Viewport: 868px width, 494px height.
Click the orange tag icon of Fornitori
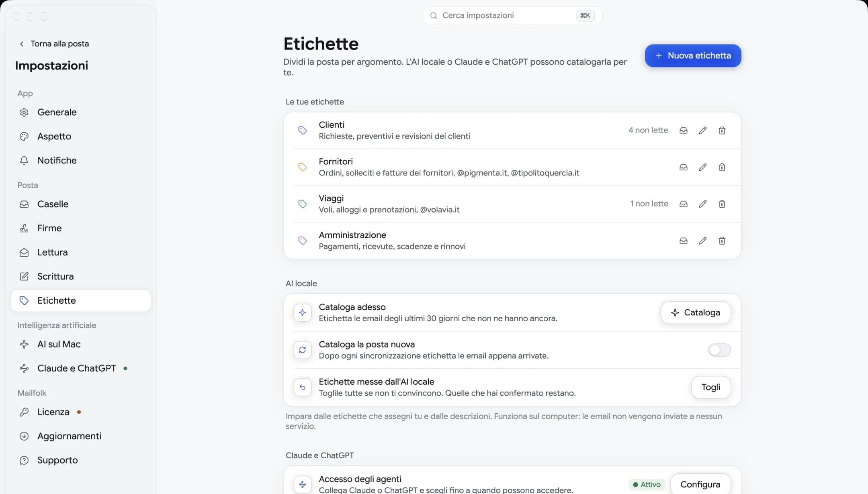pyautogui.click(x=303, y=167)
